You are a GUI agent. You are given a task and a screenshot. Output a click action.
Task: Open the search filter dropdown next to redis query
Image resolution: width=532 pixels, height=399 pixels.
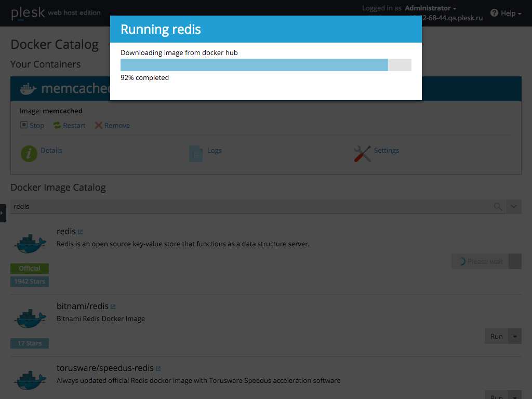(x=513, y=206)
